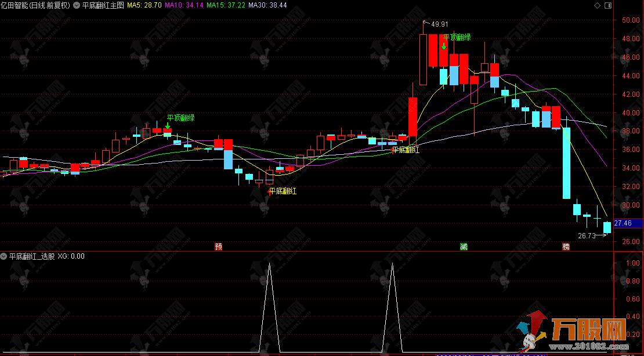Select the MA30: 38.44 indicator label

[x=267, y=5]
